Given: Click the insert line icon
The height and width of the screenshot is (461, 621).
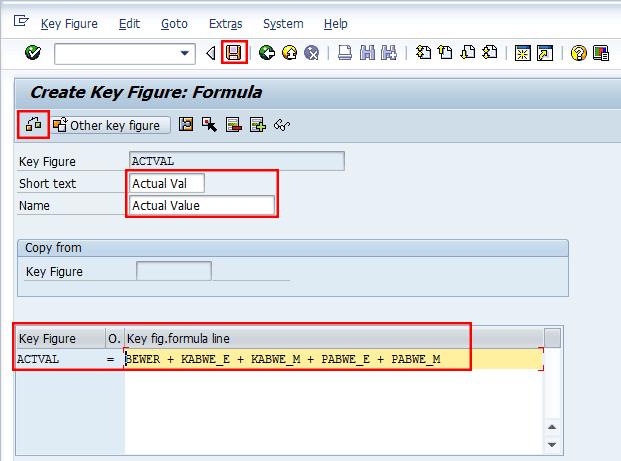Looking at the screenshot, I should (258, 125).
